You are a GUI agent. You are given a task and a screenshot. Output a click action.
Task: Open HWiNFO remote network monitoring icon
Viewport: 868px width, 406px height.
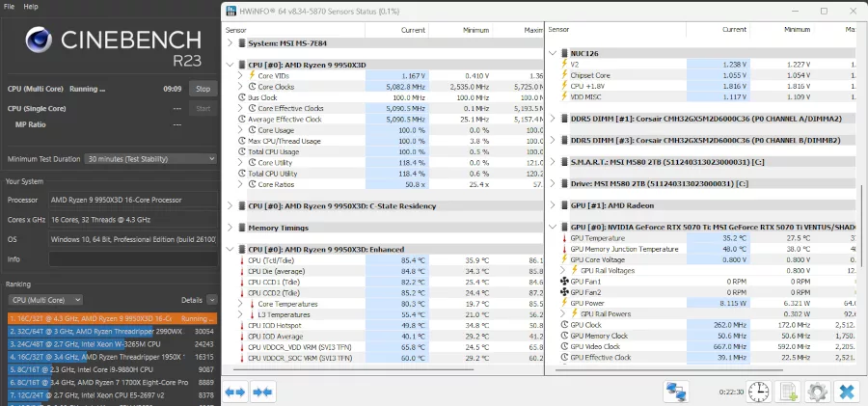[x=676, y=392]
